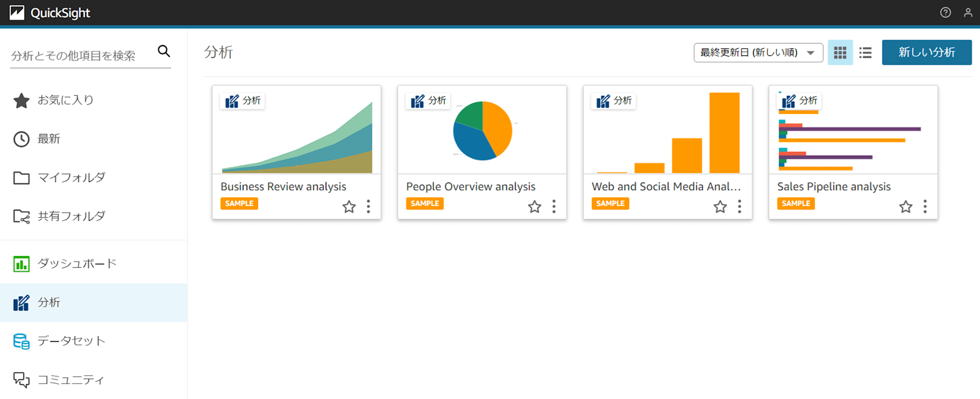Click the search magnifier icon
The height and width of the screenshot is (399, 980).
point(164,51)
